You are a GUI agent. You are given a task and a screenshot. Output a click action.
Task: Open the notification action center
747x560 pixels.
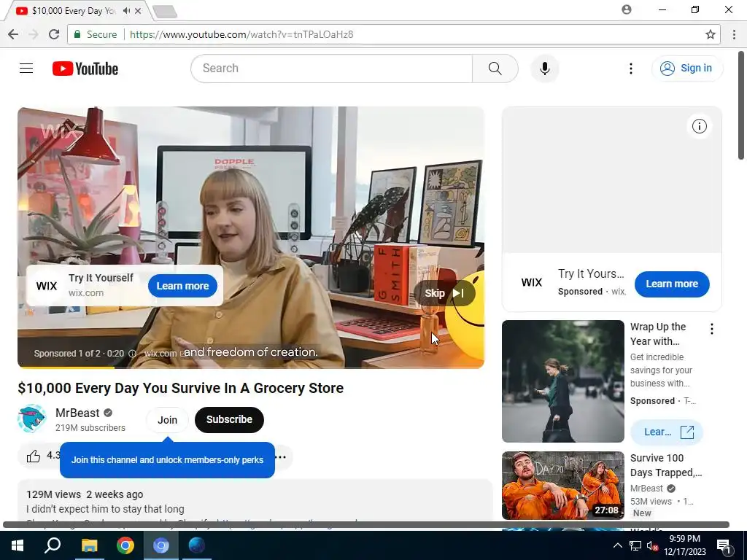723,545
